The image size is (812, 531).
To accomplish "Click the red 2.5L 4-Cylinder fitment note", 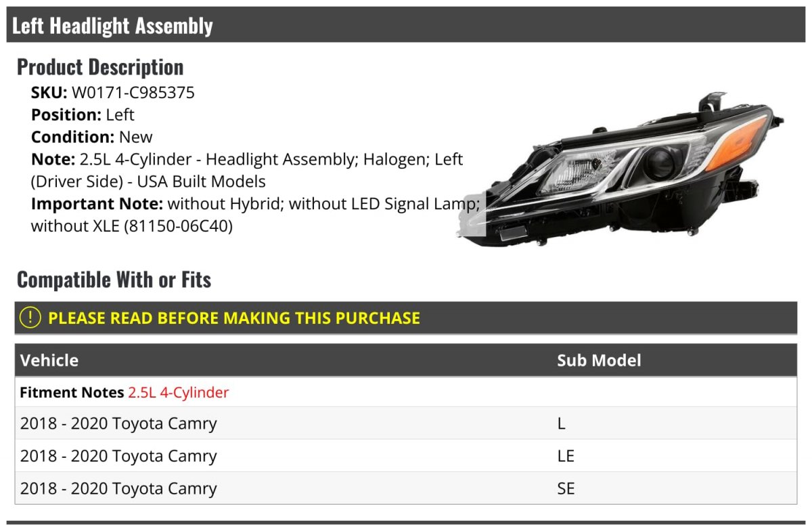I will tap(179, 392).
